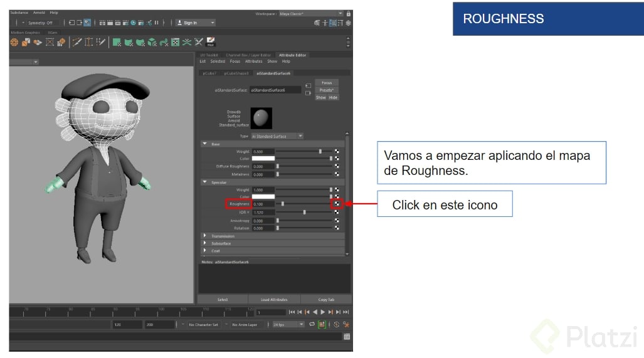644x358 pixels.
Task: Click the IOR map checker icon
Action: pos(337,213)
